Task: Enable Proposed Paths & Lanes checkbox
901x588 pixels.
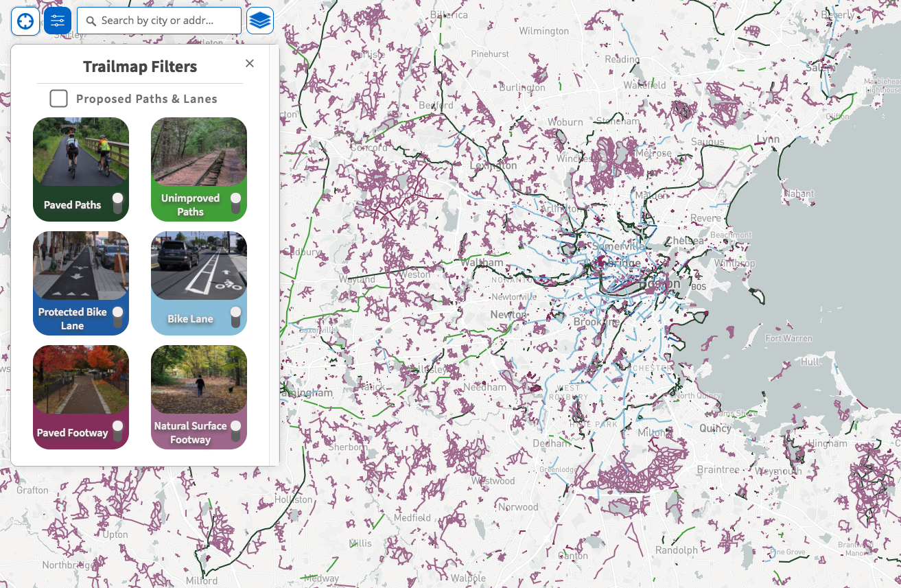Action: [59, 99]
